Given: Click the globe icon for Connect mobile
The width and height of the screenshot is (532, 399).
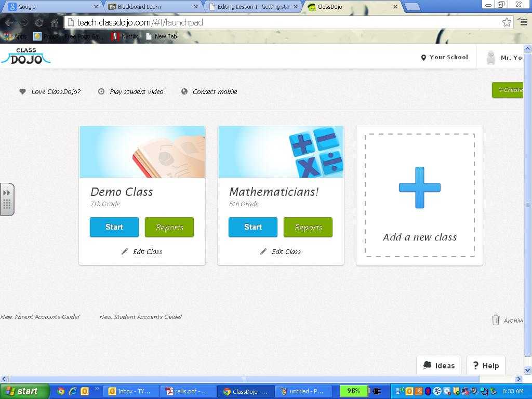Looking at the screenshot, I should pos(184,91).
